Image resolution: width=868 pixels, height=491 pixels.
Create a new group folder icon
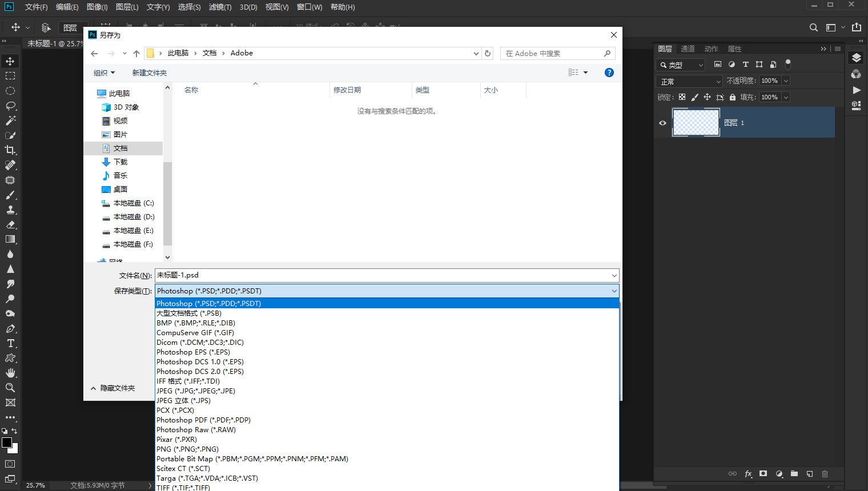coord(794,474)
